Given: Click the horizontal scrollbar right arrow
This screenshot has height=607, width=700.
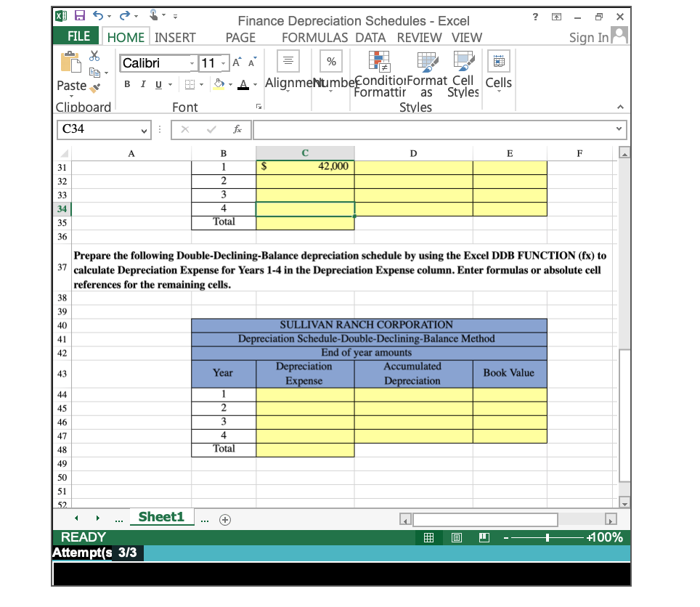Looking at the screenshot, I should [610, 520].
